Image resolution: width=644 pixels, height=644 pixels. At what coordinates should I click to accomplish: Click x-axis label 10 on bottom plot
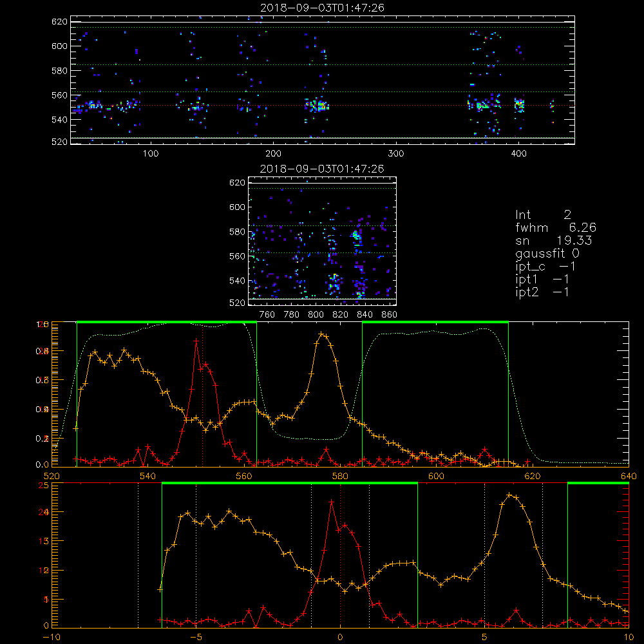tap(629, 638)
